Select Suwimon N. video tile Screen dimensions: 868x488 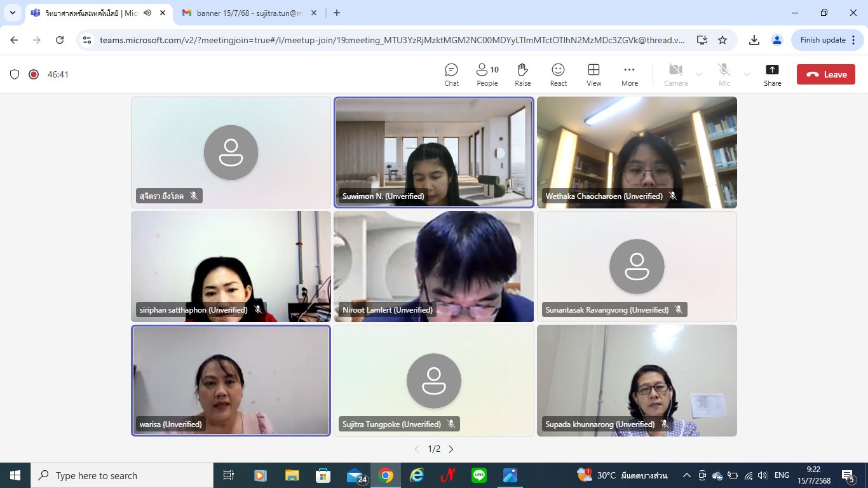click(x=434, y=152)
